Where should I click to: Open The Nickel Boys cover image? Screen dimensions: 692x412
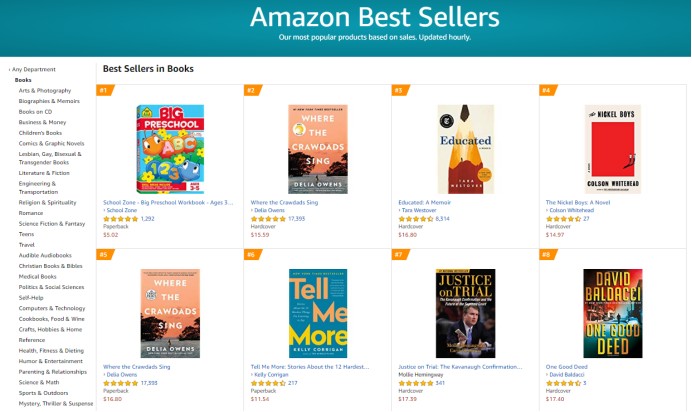click(x=613, y=149)
